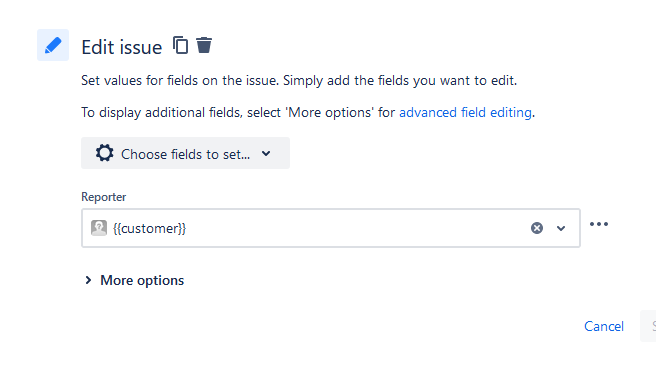The width and height of the screenshot is (656, 366).
Task: Click the Reporter user avatar icon
Action: pyautogui.click(x=99, y=228)
